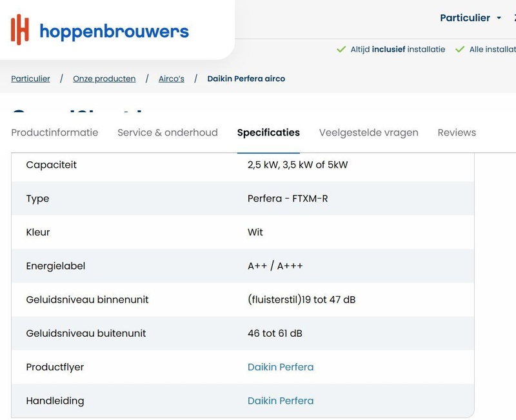
Task: Click the Capaciteit row label
Action: [x=52, y=165]
